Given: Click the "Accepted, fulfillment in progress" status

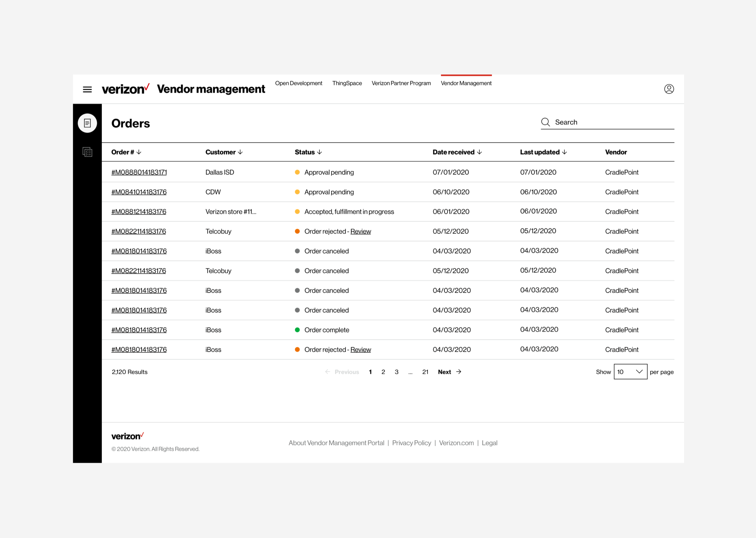Looking at the screenshot, I should [x=349, y=212].
